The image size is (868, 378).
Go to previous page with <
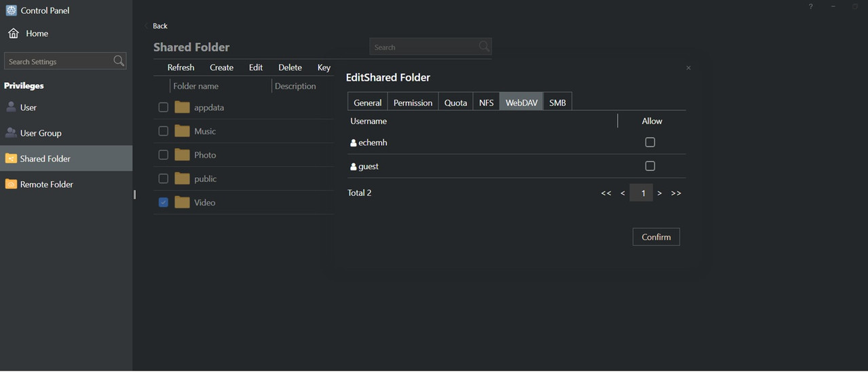pos(623,193)
